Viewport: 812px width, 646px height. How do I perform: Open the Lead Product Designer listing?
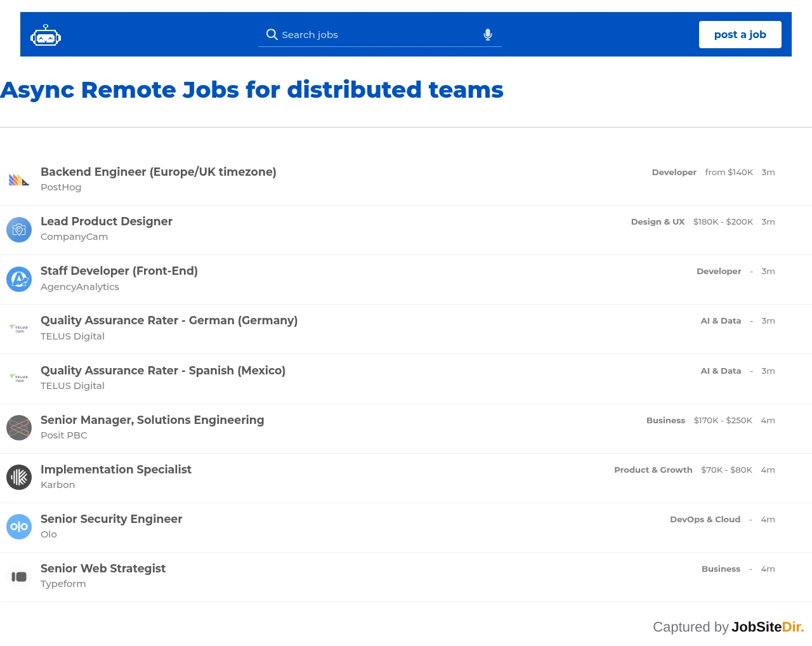[107, 221]
